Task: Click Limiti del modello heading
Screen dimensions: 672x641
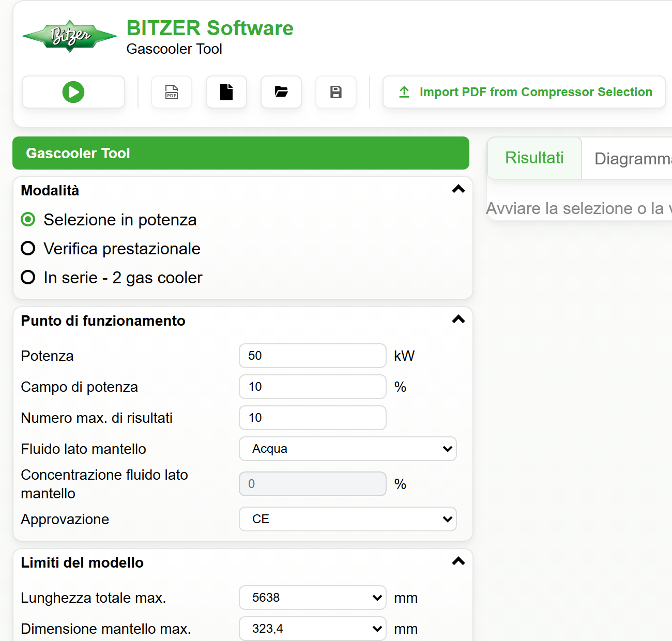Action: (82, 563)
